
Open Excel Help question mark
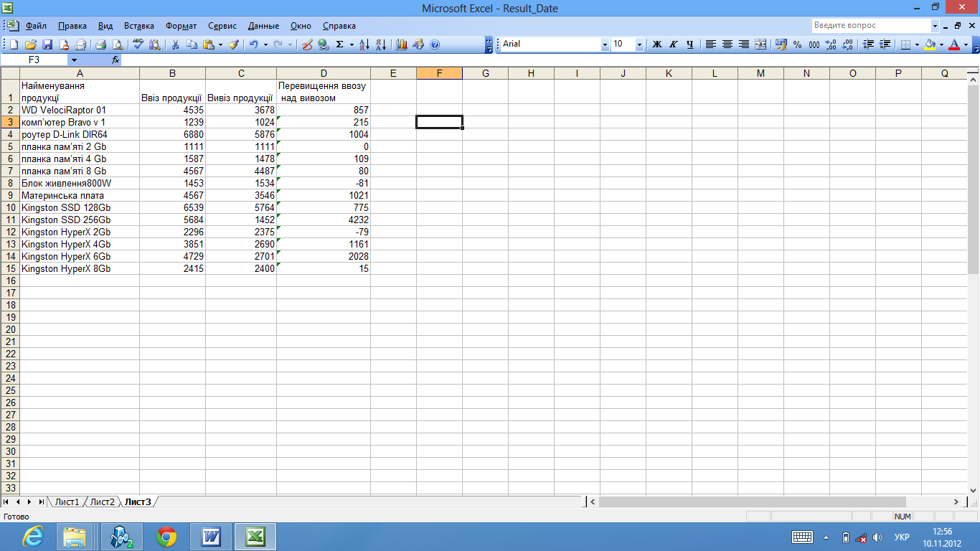point(435,44)
